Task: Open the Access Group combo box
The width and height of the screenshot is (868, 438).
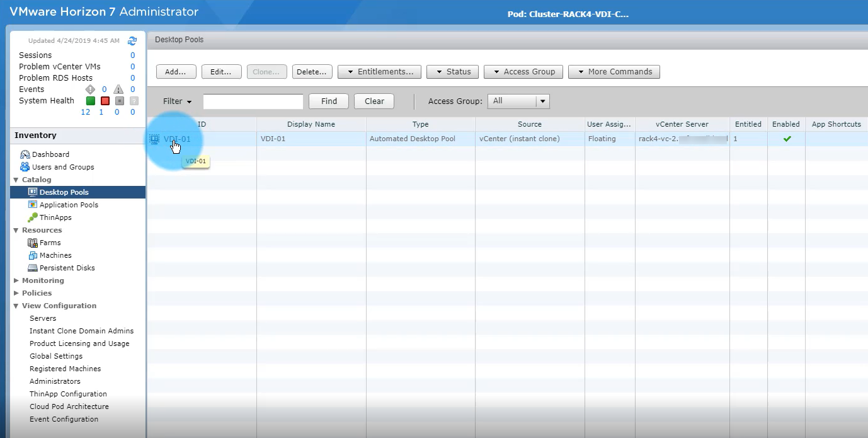Action: [518, 101]
